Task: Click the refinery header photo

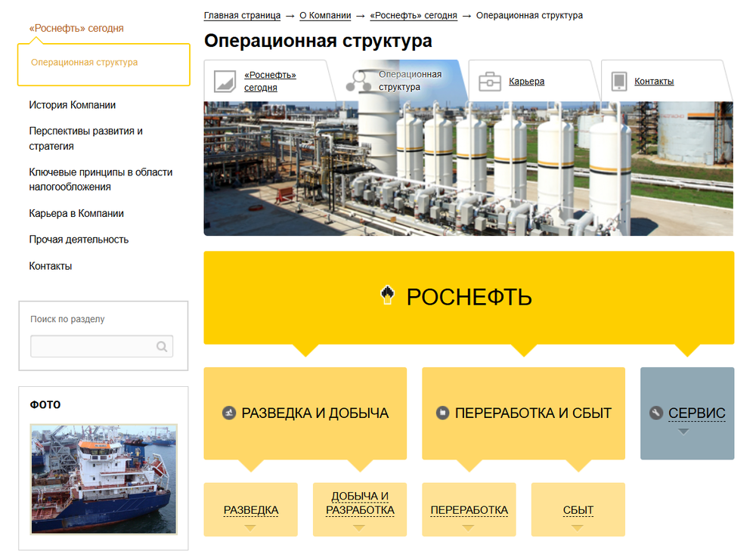Action: (x=468, y=169)
